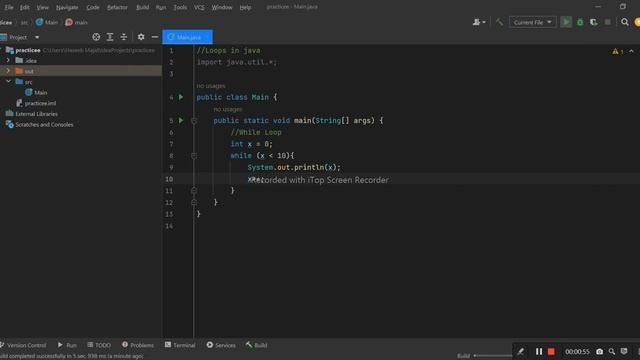Image resolution: width=640 pixels, height=360 pixels.
Task: Select External Libraries node
Action: click(x=32, y=114)
